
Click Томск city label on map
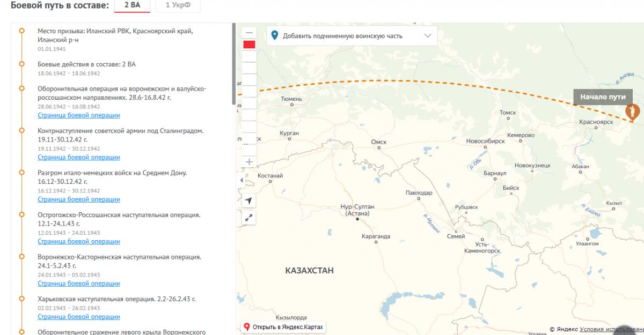tap(507, 113)
